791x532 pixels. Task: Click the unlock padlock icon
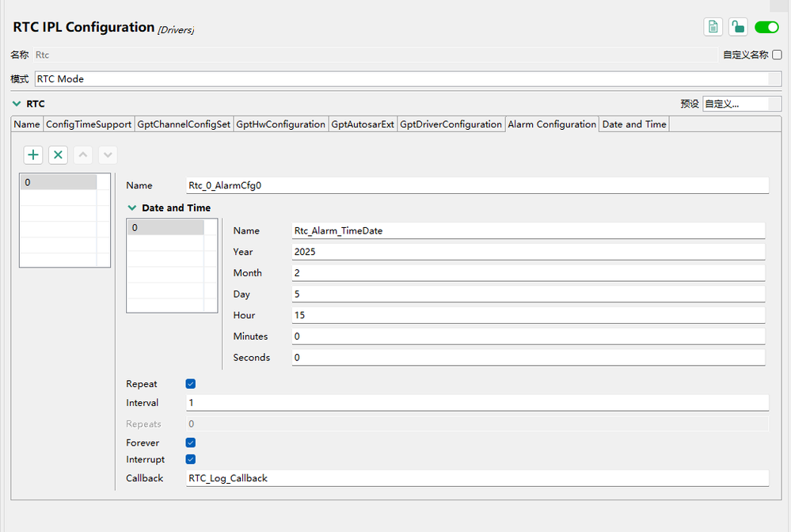738,27
